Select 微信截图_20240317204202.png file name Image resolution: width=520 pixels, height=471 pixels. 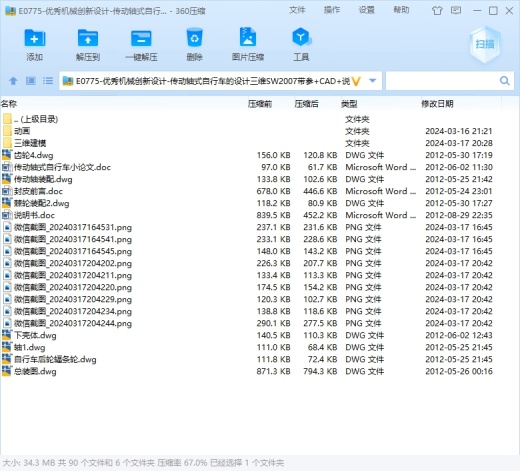[73, 263]
